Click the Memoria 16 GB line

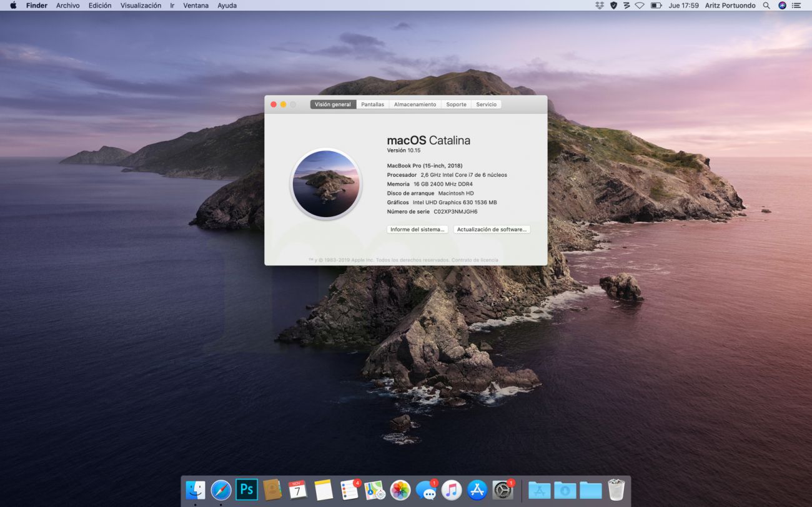[430, 184]
